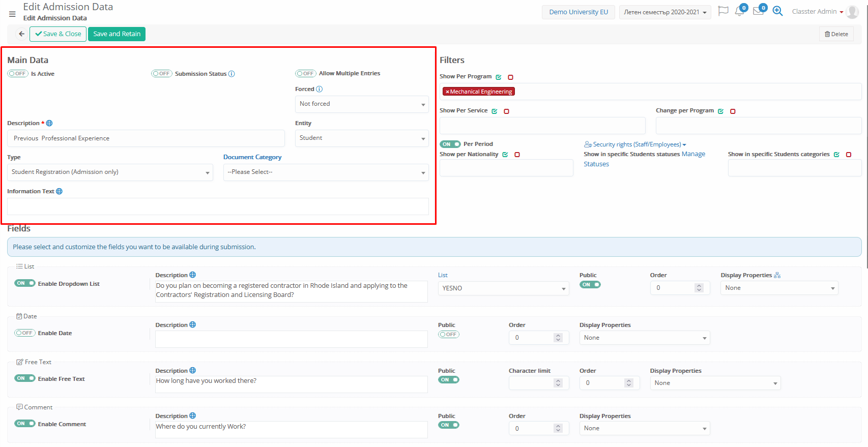Viewport: 868px width, 447px height.
Task: Click the Description text field in Main Data
Action: point(146,138)
